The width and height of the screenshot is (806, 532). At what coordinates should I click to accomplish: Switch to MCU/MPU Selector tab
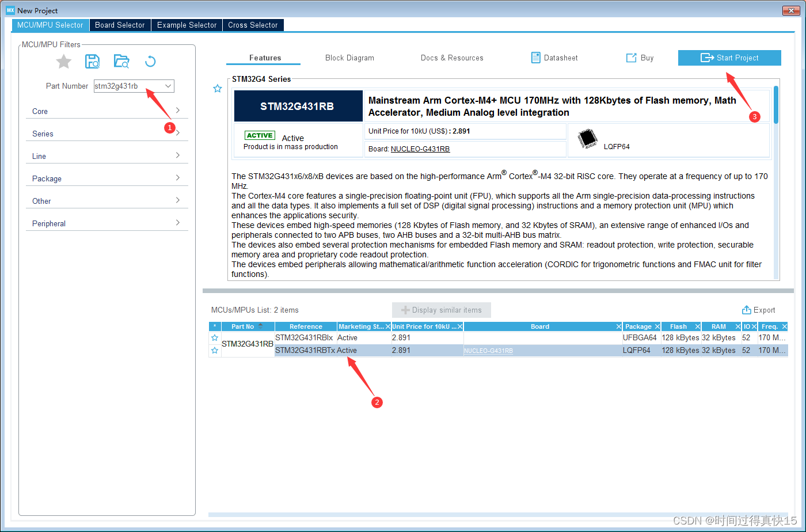pyautogui.click(x=50, y=25)
